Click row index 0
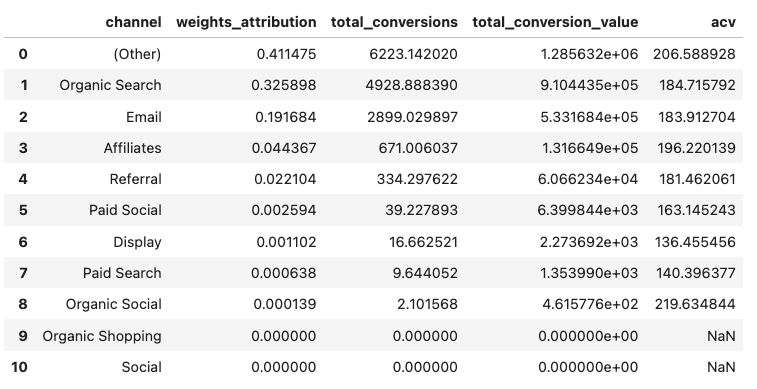 pyautogui.click(x=23, y=54)
